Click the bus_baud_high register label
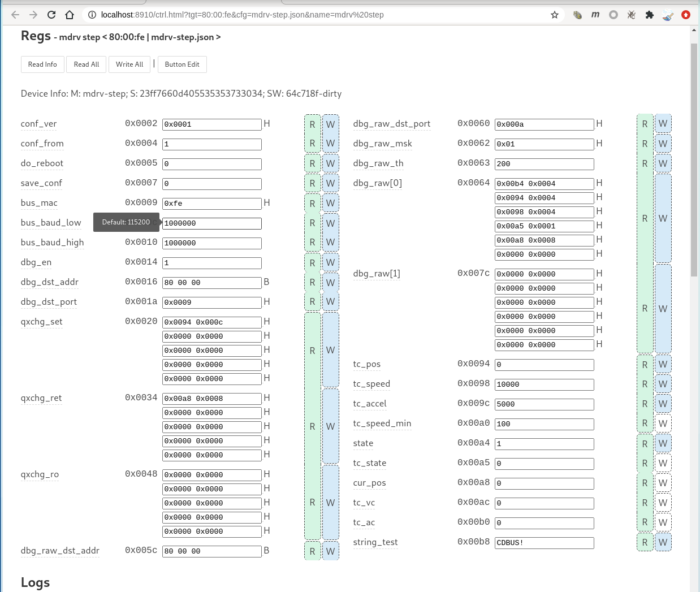 point(52,243)
